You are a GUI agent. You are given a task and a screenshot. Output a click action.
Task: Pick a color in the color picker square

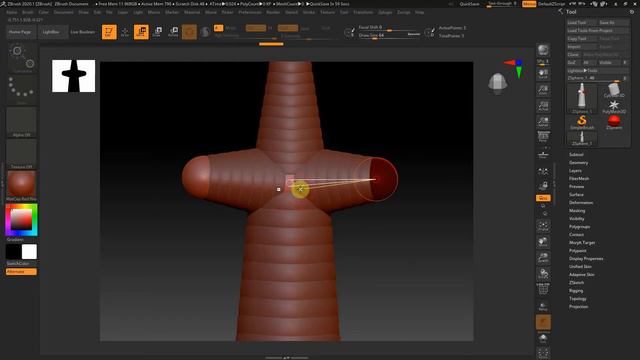click(x=21, y=220)
